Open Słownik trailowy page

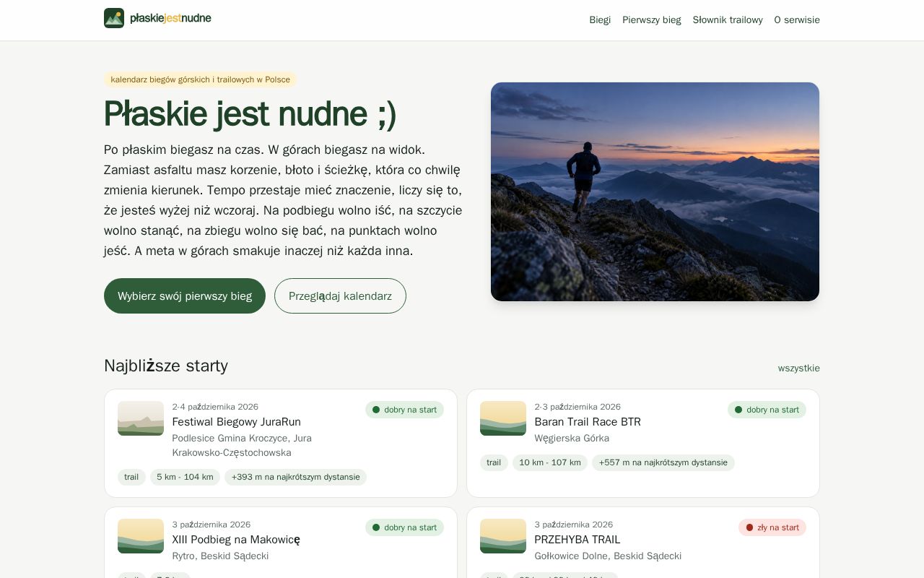(x=728, y=20)
